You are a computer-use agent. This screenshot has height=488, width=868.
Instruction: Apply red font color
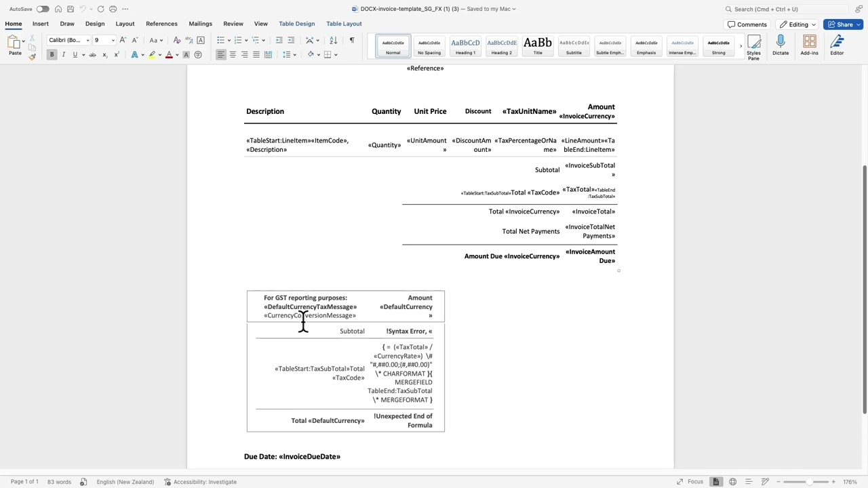tap(169, 54)
